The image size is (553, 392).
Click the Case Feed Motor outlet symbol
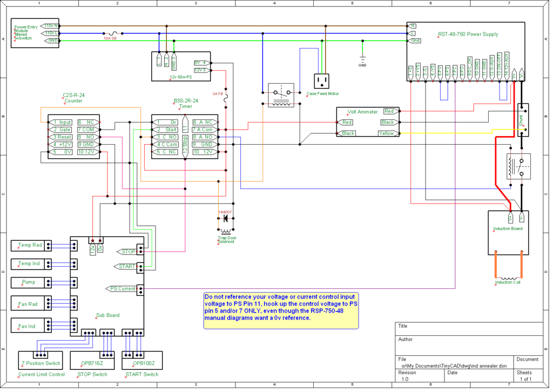coord(321,81)
